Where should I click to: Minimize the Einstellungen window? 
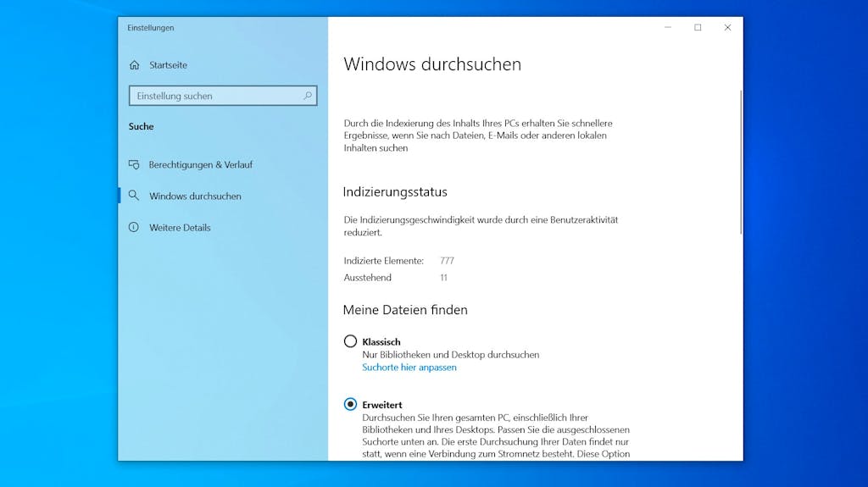668,28
